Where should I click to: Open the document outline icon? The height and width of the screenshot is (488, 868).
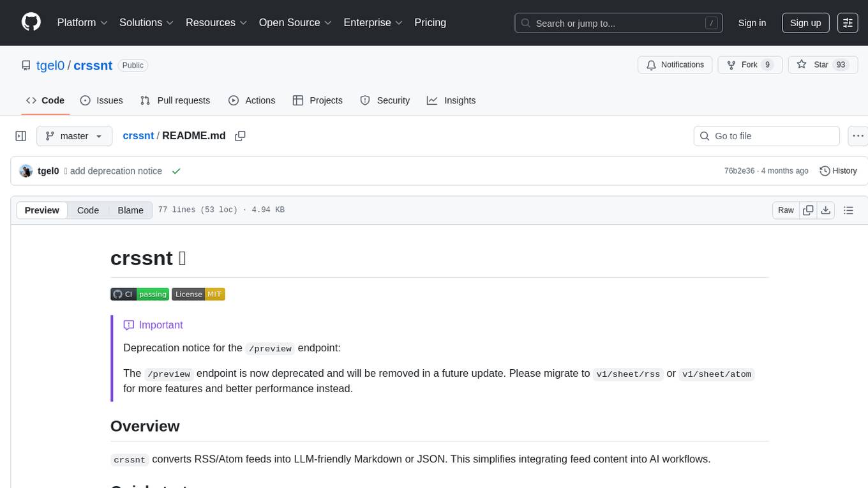pyautogui.click(x=848, y=210)
